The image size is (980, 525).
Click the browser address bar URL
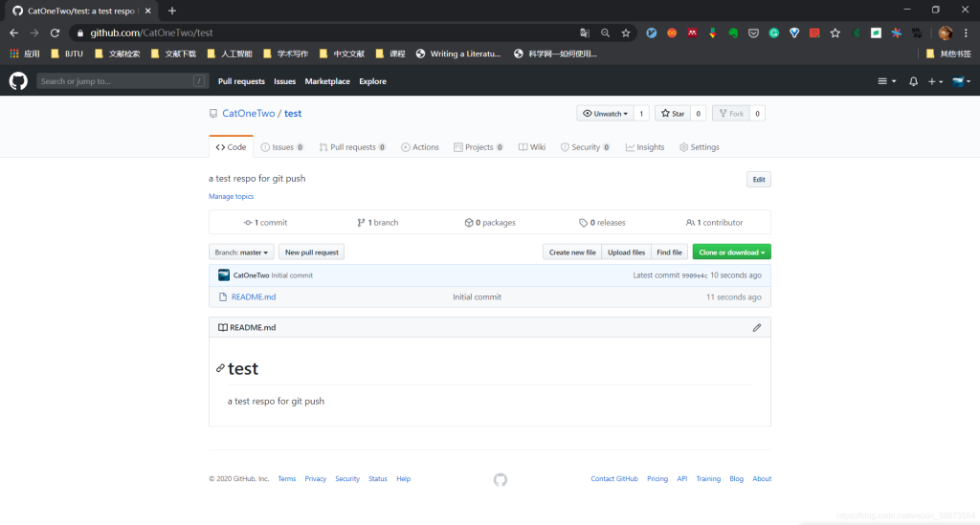pyautogui.click(x=151, y=33)
